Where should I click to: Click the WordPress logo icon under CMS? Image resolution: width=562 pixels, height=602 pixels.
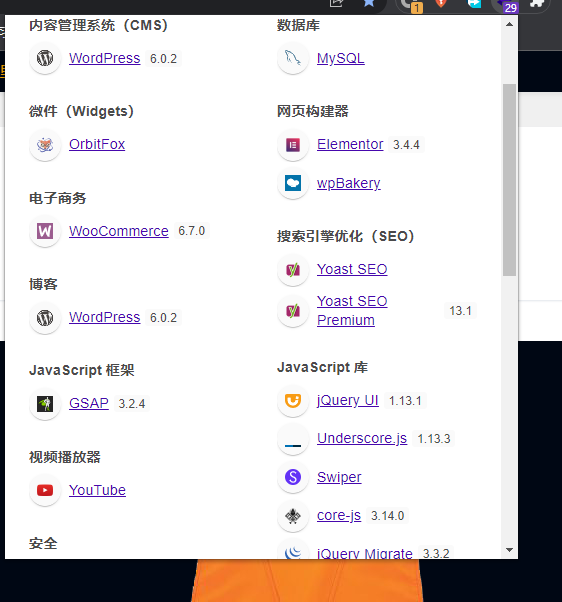pos(45,58)
